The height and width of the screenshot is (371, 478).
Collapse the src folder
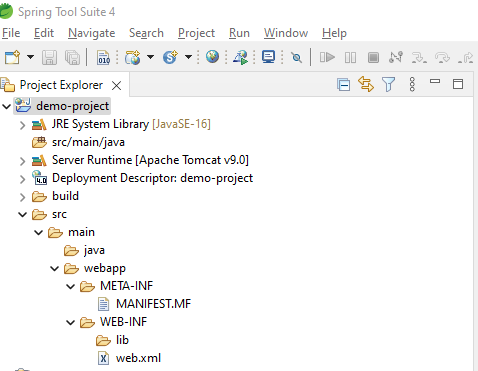tap(22, 214)
